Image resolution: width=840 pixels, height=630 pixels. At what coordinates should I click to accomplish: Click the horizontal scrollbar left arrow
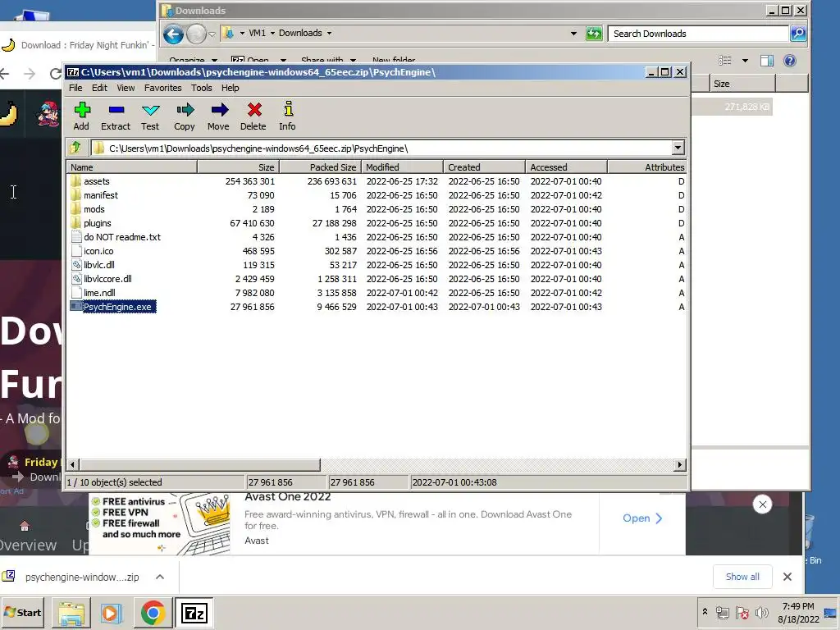point(73,464)
